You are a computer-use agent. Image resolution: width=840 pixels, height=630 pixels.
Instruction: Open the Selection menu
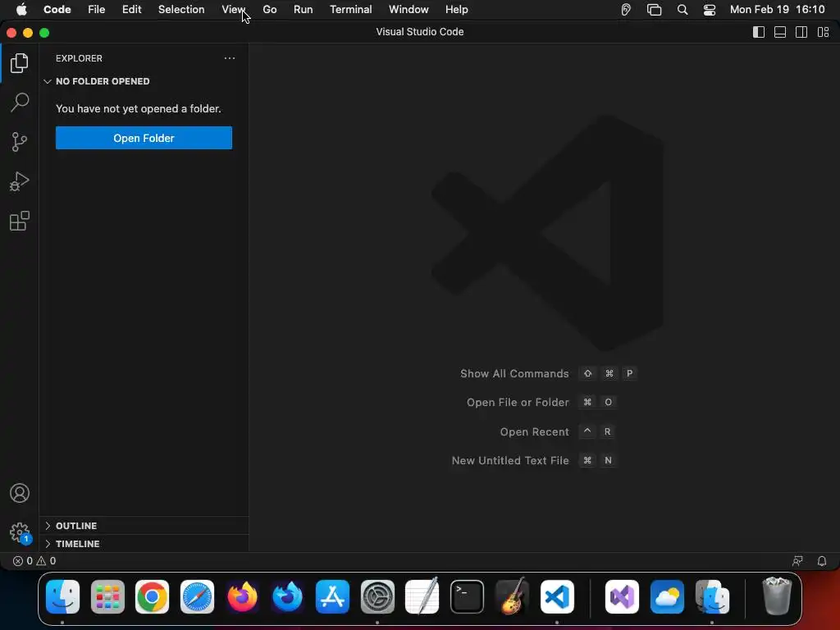coord(181,10)
